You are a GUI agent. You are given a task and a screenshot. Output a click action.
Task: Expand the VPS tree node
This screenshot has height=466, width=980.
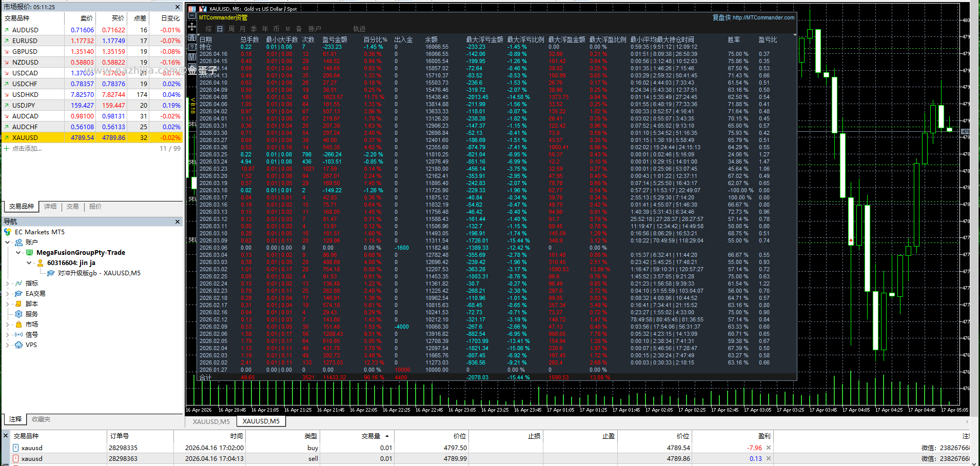(7, 345)
